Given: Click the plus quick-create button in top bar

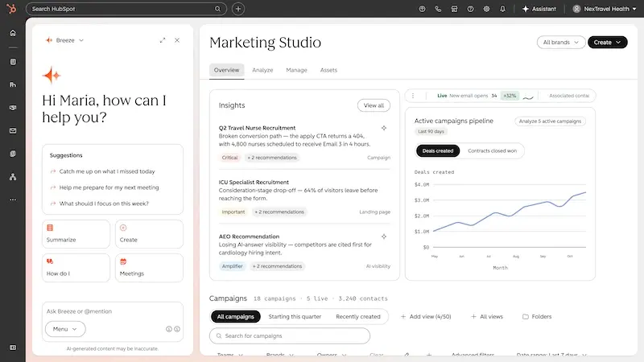Looking at the screenshot, I should [x=238, y=9].
